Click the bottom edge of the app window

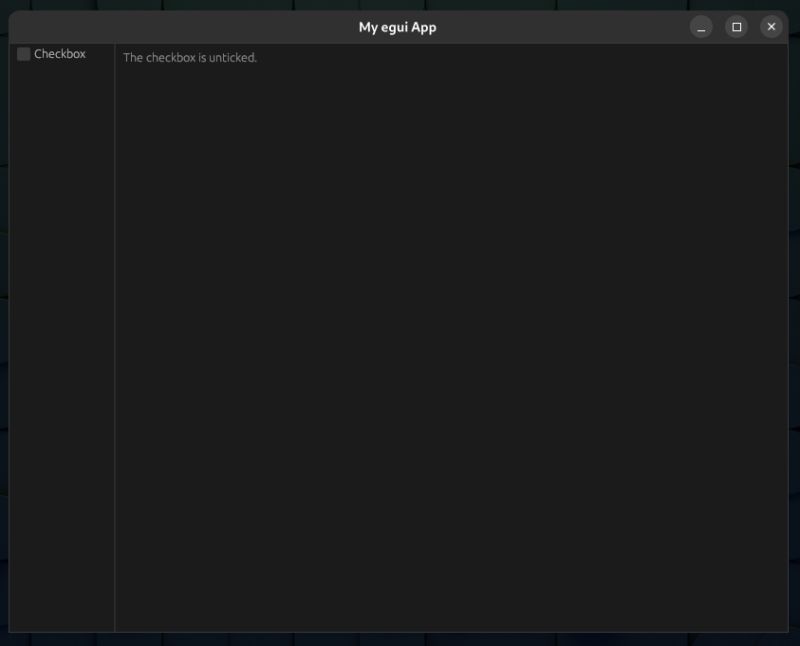(x=400, y=630)
